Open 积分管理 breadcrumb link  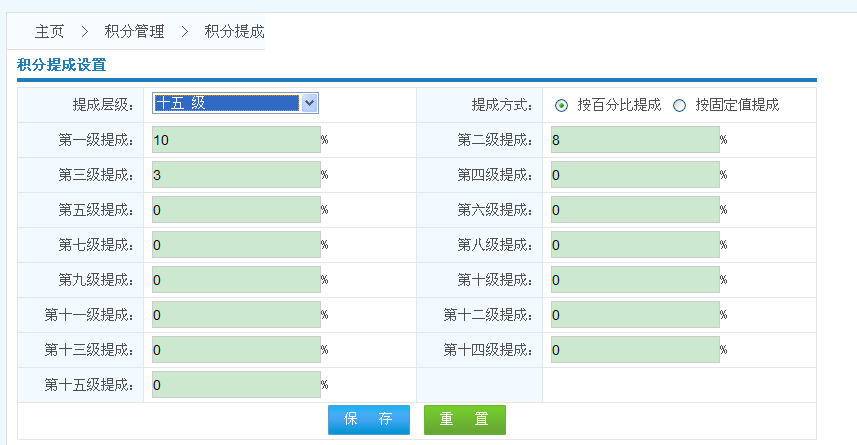[134, 32]
